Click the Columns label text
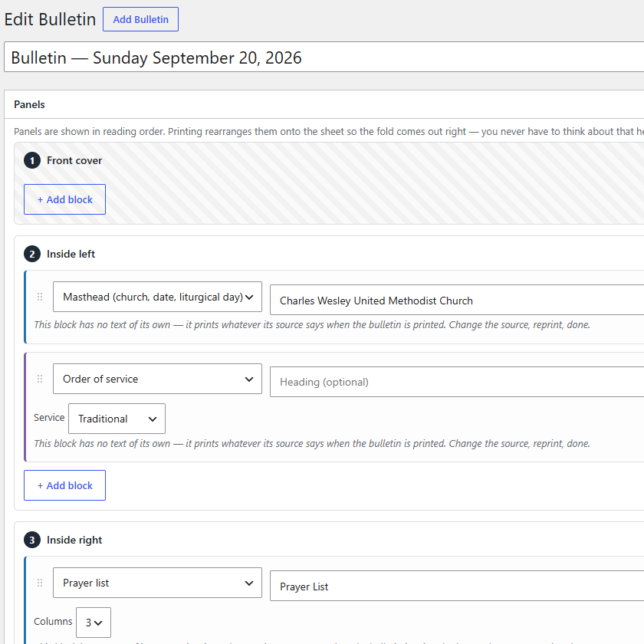Screen dimensions: 644x644 (x=53, y=622)
